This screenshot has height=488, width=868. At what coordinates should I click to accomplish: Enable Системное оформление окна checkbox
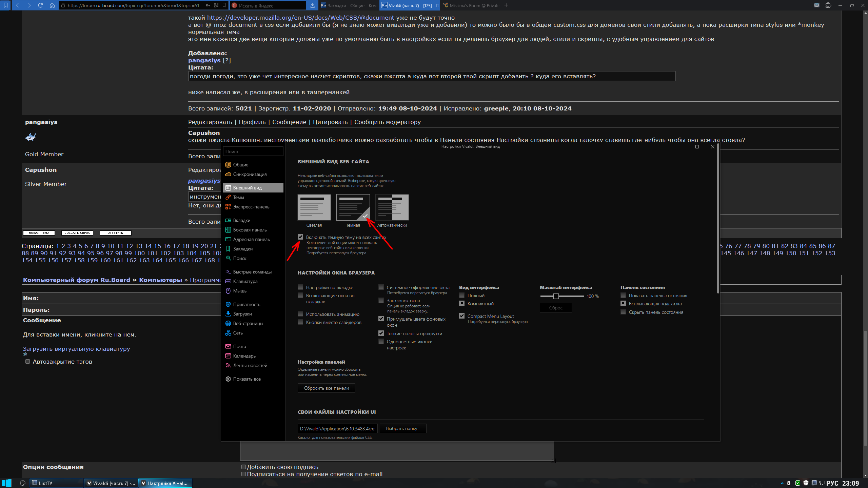tap(381, 287)
